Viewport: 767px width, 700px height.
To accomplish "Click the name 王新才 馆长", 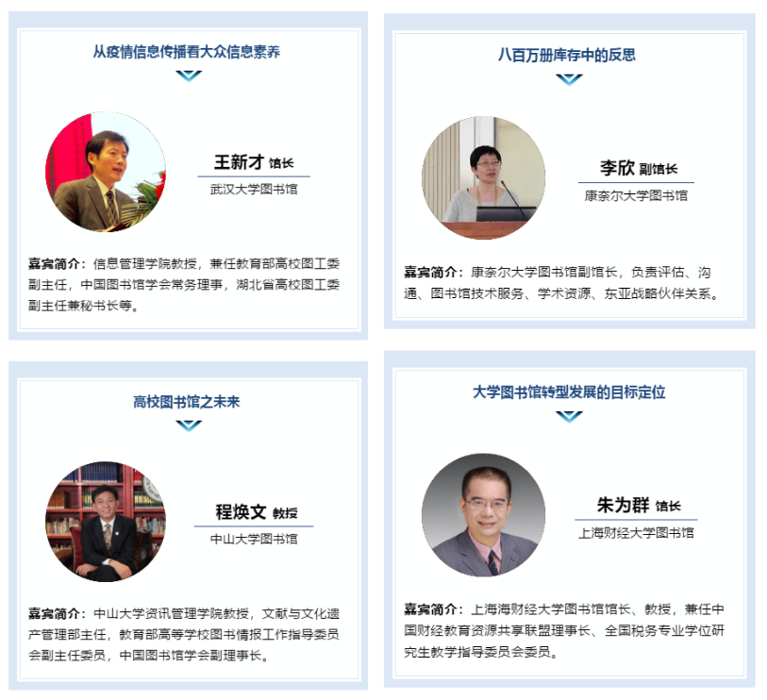I will click(254, 162).
